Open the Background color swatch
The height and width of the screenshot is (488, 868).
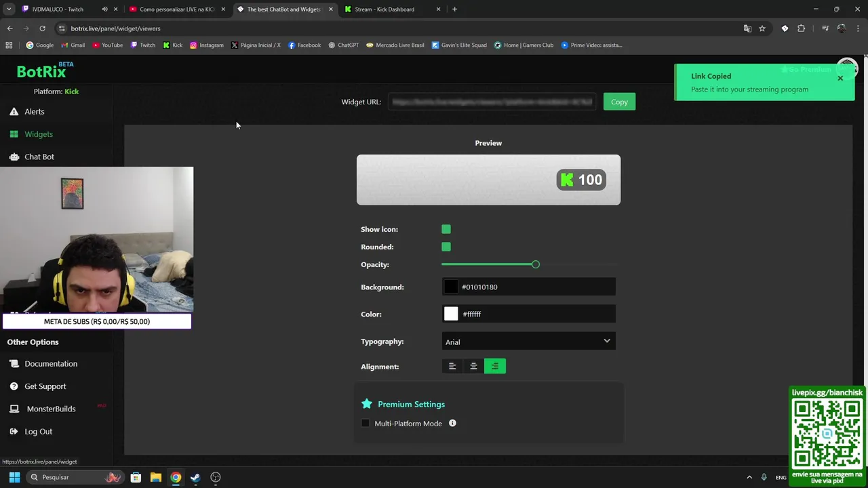point(451,287)
